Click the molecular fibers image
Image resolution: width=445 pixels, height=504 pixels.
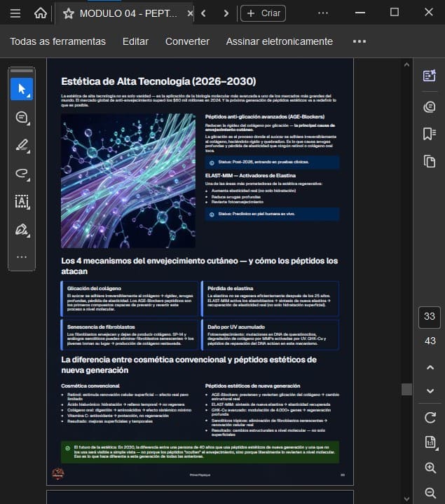(x=128, y=181)
